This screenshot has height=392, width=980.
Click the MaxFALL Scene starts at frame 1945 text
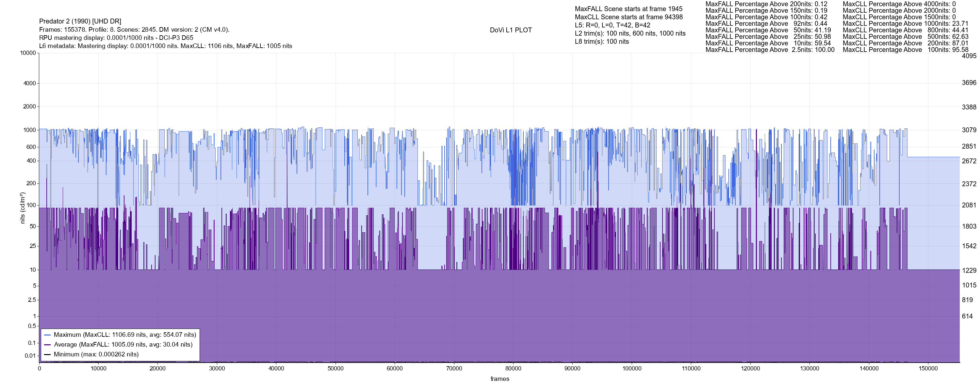[x=629, y=9]
